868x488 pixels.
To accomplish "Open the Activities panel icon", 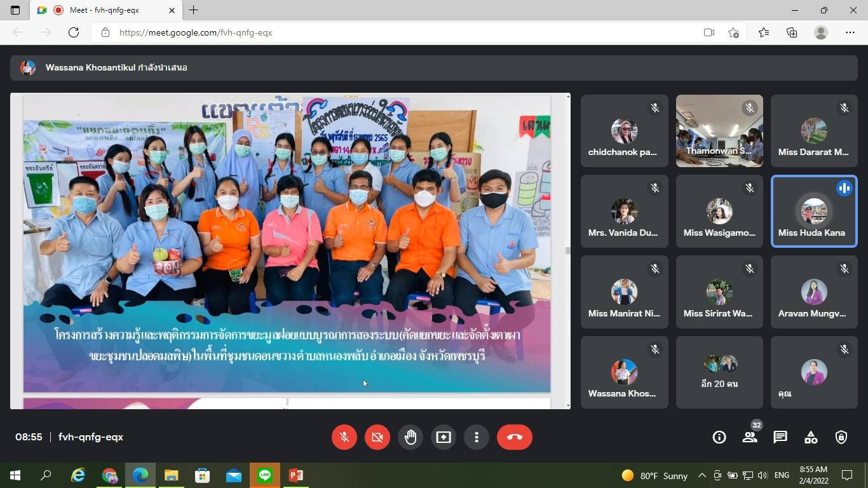I will [x=811, y=437].
